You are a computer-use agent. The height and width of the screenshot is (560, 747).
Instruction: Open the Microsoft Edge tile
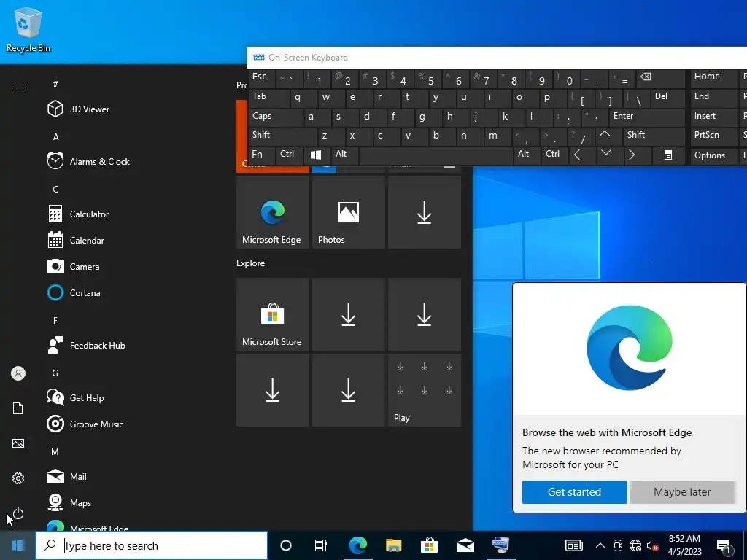[273, 212]
